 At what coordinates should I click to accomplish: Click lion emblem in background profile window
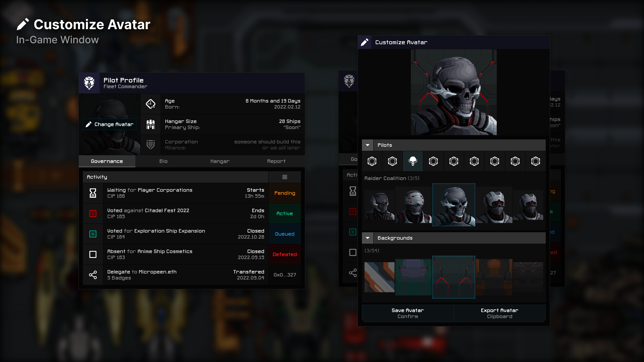pyautogui.click(x=349, y=81)
